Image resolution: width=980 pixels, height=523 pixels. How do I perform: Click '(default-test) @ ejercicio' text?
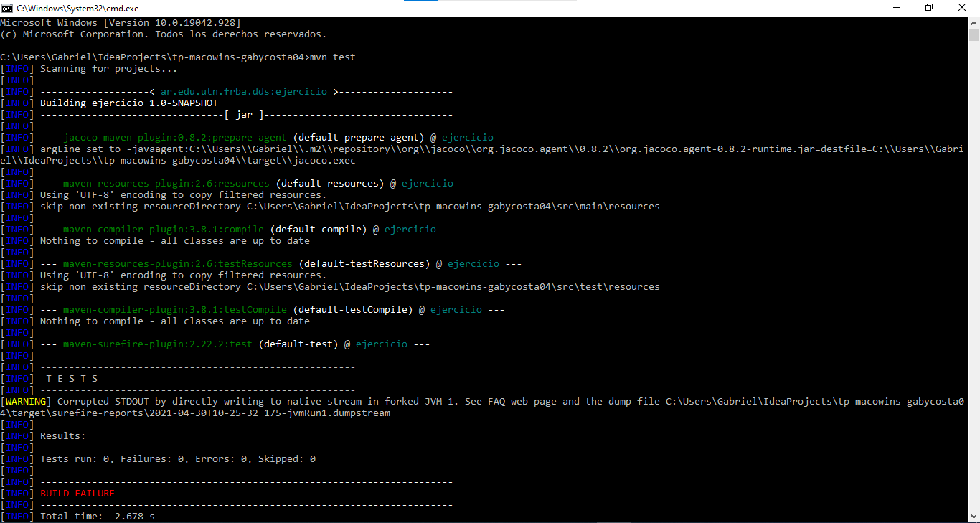tap(333, 344)
